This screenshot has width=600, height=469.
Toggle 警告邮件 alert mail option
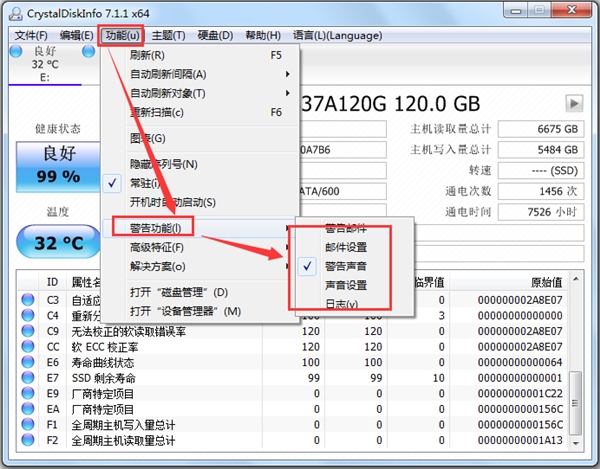tap(354, 228)
